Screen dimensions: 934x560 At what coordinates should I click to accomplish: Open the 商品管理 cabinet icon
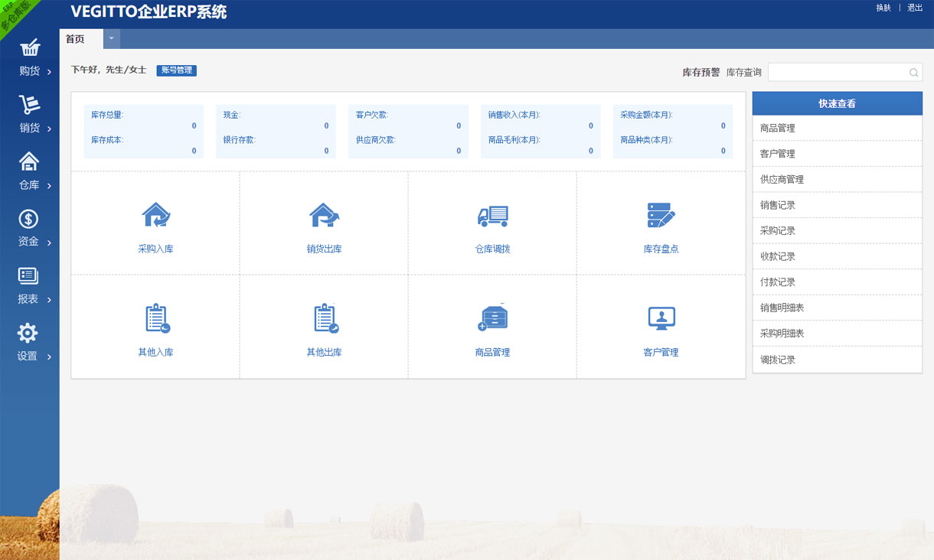pyautogui.click(x=492, y=318)
